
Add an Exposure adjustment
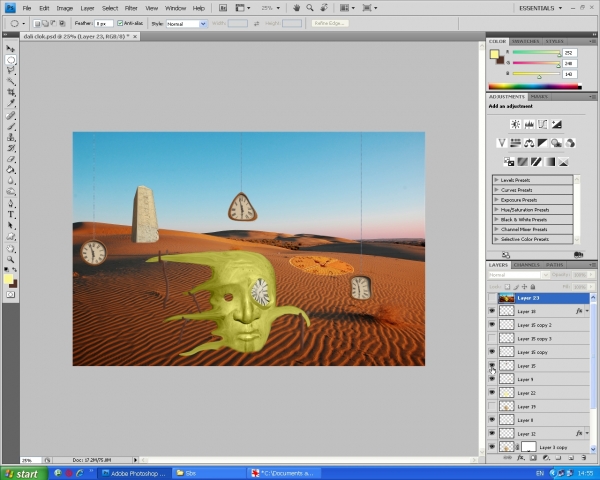coord(556,124)
